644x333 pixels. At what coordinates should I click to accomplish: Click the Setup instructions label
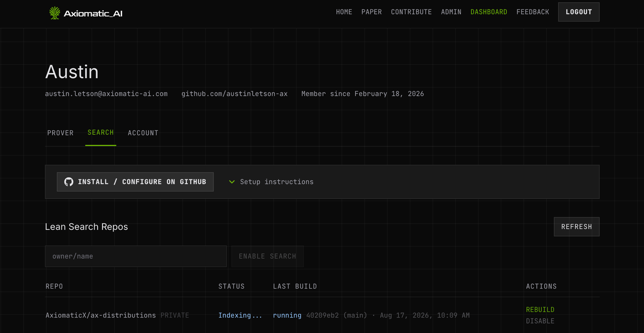277,182
